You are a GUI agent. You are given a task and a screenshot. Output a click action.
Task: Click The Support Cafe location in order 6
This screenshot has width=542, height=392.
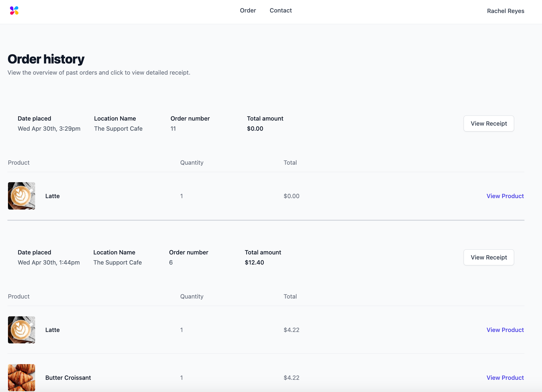(x=117, y=262)
